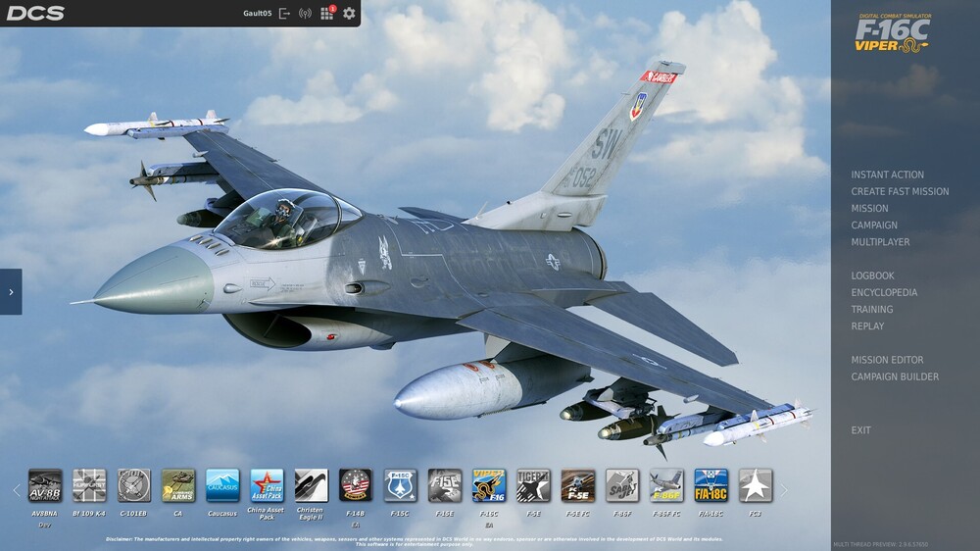Select the Combined Arms (CA) module icon
This screenshot has height=551, width=980.
[x=178, y=485]
